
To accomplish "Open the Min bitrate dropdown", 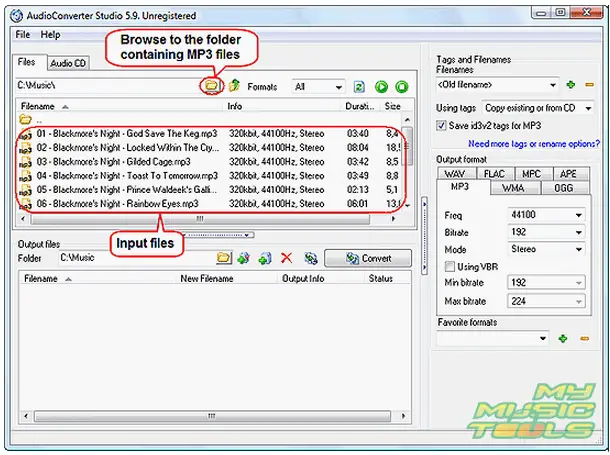I will (578, 283).
